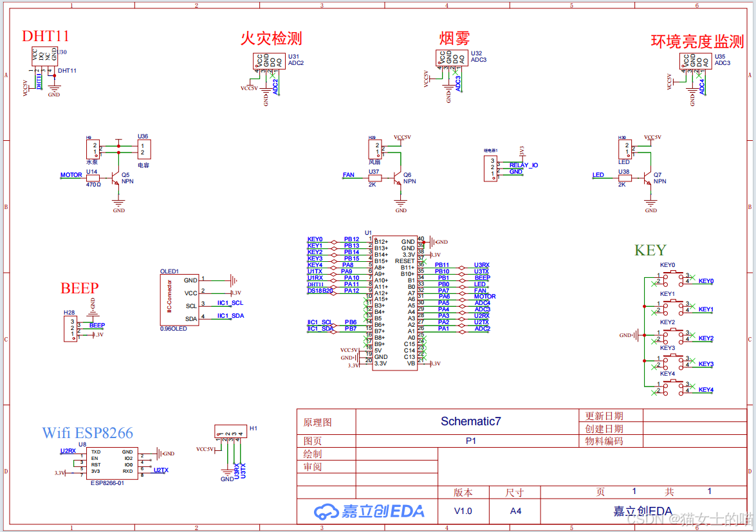
Task: Select smoke sensor component U32
Action: pyautogui.click(x=452, y=58)
